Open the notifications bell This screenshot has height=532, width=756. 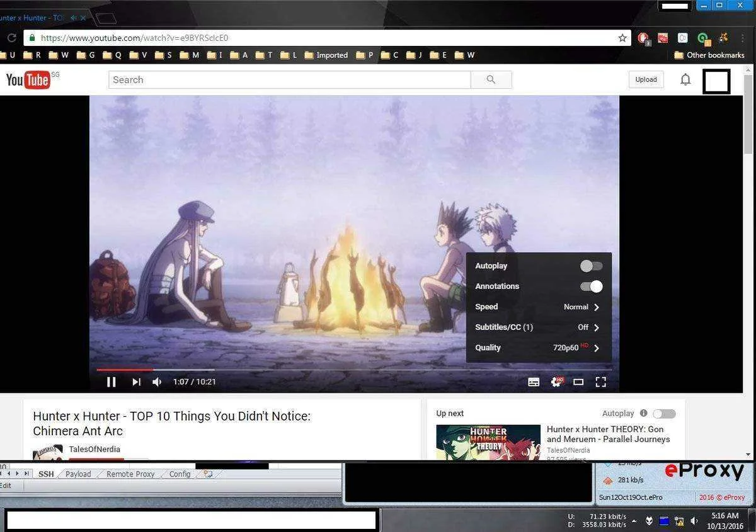685,79
